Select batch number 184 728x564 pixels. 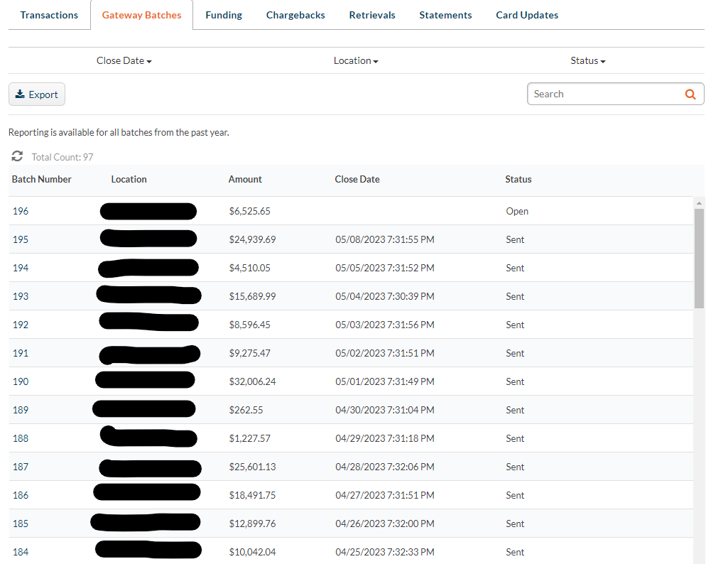(21, 552)
